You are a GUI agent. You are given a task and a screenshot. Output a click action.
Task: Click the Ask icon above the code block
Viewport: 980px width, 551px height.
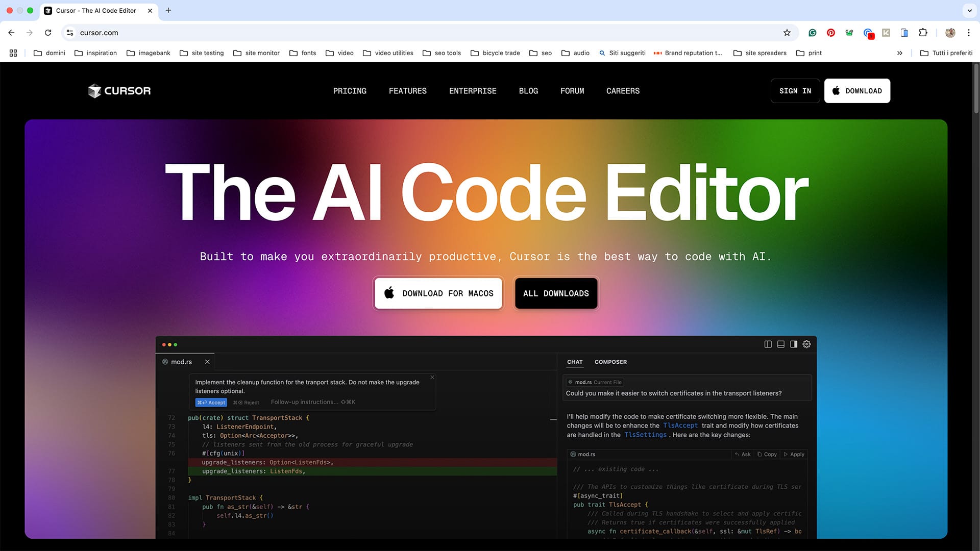743,454
